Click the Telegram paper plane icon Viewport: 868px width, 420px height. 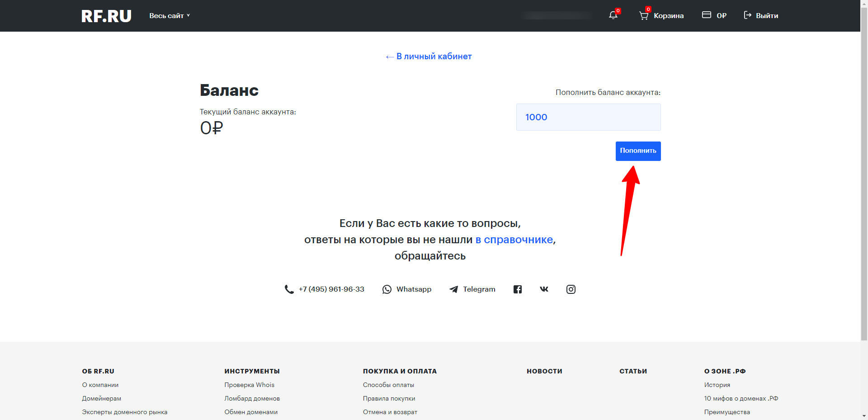pos(453,289)
